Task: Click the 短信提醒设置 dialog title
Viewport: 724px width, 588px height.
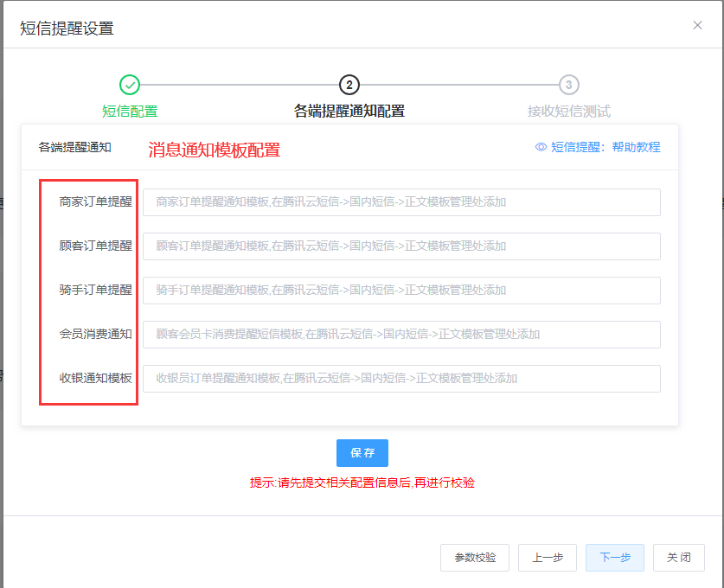Action: click(x=67, y=29)
